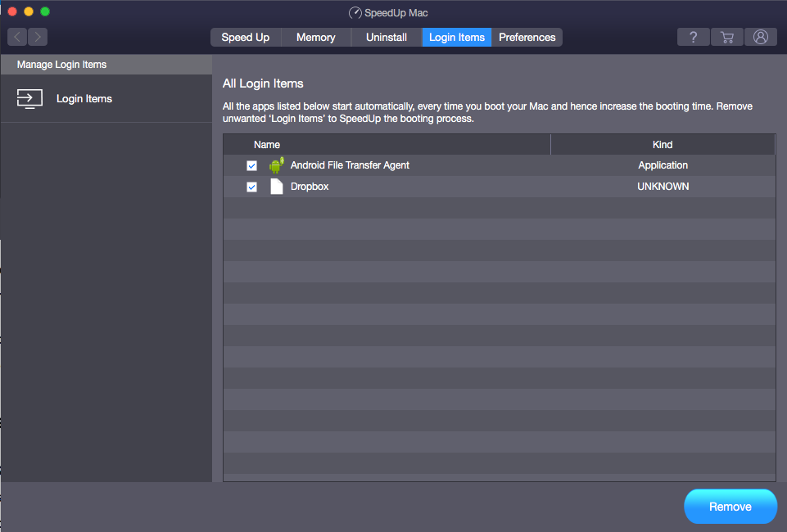
Task: Click the back navigation arrow
Action: tap(16, 37)
